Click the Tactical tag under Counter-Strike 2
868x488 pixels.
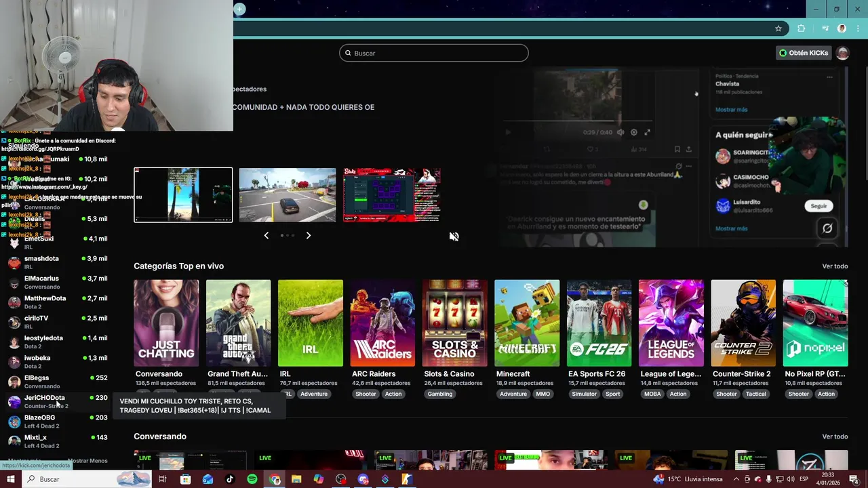point(755,394)
